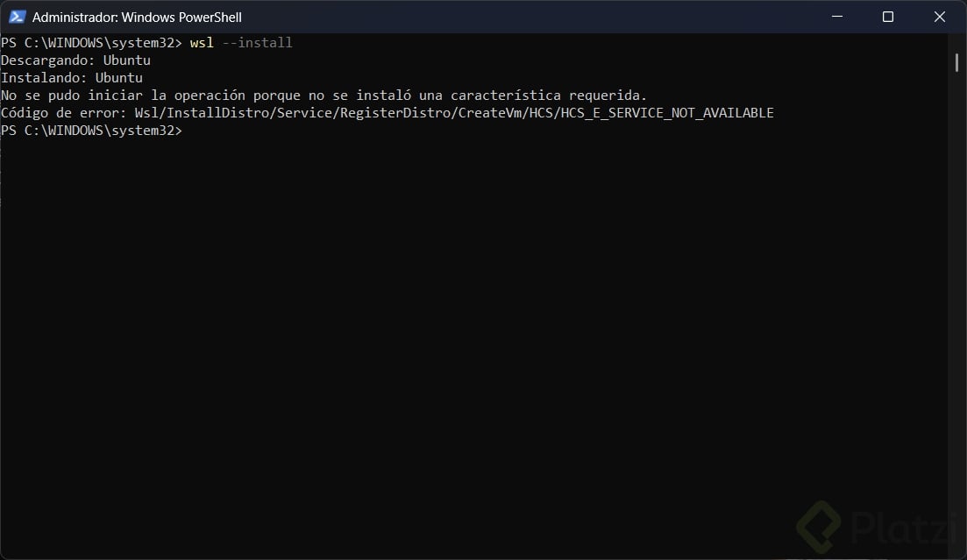
Task: Click the PowerShell icon in title bar
Action: click(17, 17)
